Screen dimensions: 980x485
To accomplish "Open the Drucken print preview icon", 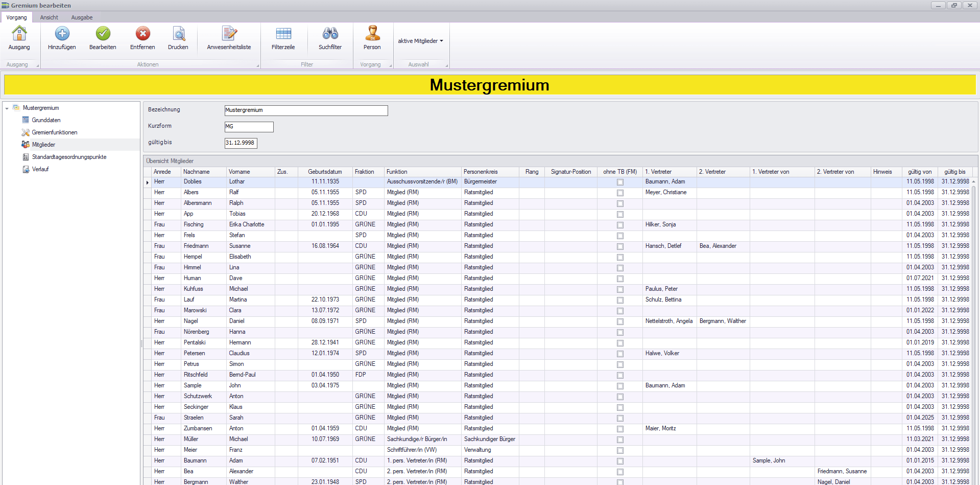I will coord(178,34).
